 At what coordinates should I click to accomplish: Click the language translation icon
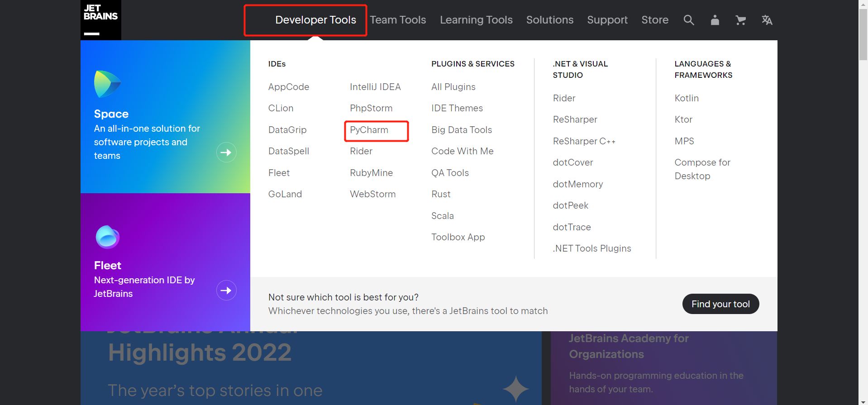[767, 20]
